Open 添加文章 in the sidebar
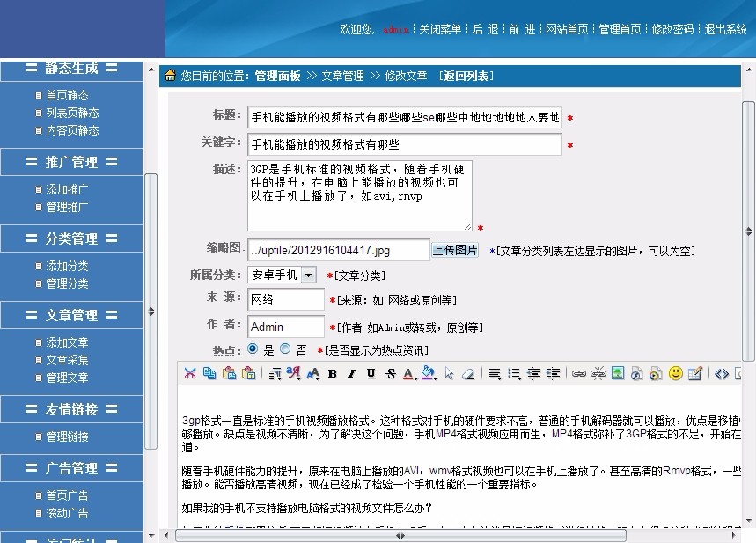Screen dimensions: 756x543 [x=67, y=342]
